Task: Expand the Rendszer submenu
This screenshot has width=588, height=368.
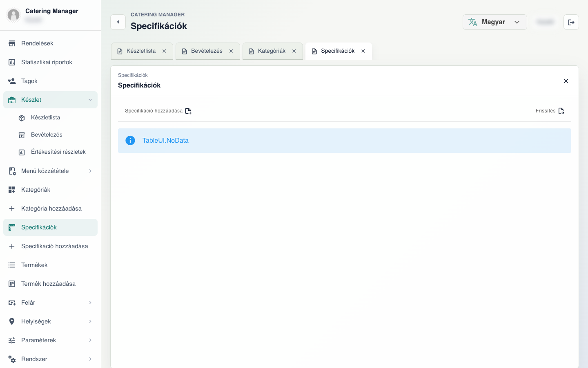Action: click(x=90, y=359)
